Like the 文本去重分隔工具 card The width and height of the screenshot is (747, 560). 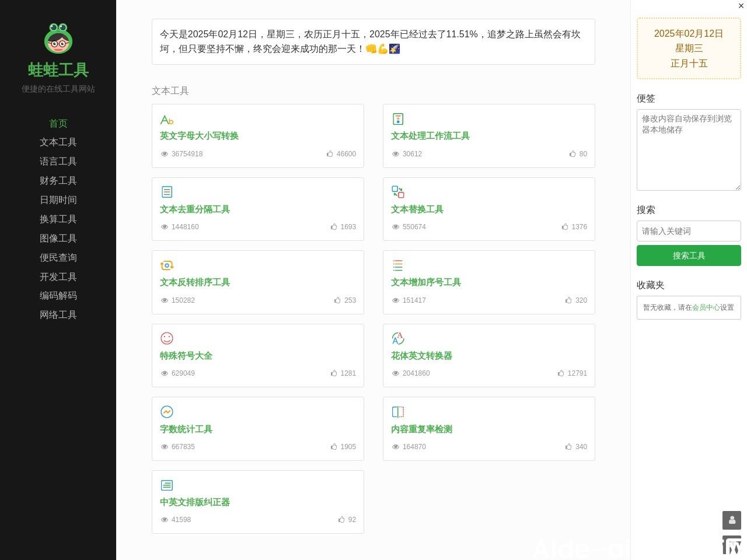334,227
